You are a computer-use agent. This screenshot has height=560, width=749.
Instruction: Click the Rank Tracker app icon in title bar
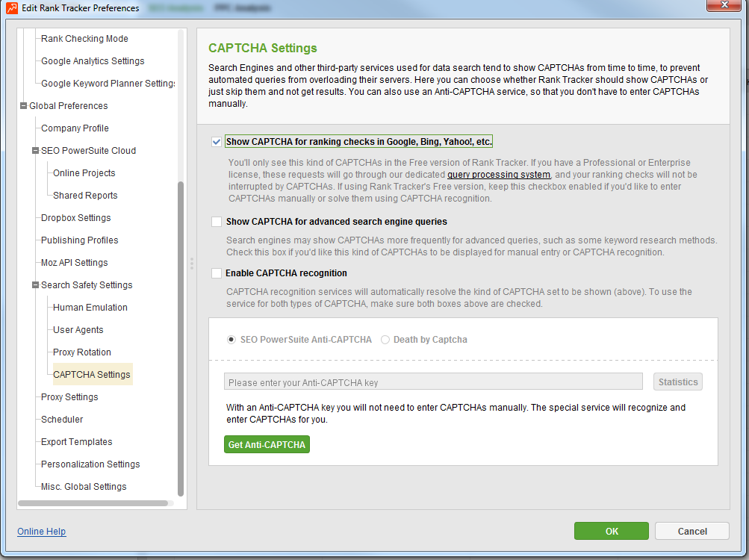point(12,8)
